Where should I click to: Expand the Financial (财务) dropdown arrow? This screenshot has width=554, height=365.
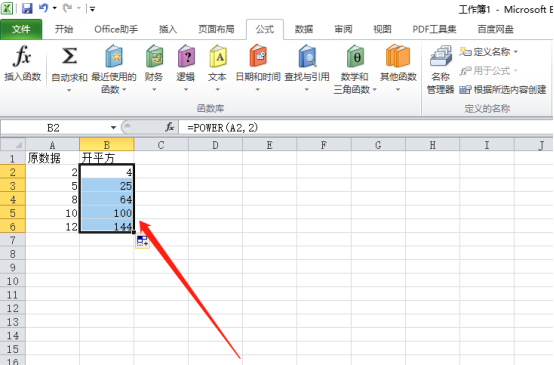pos(154,90)
